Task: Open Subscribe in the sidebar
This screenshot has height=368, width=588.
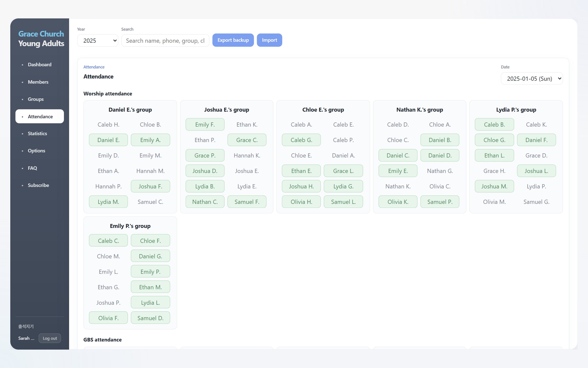Action: coord(40,185)
